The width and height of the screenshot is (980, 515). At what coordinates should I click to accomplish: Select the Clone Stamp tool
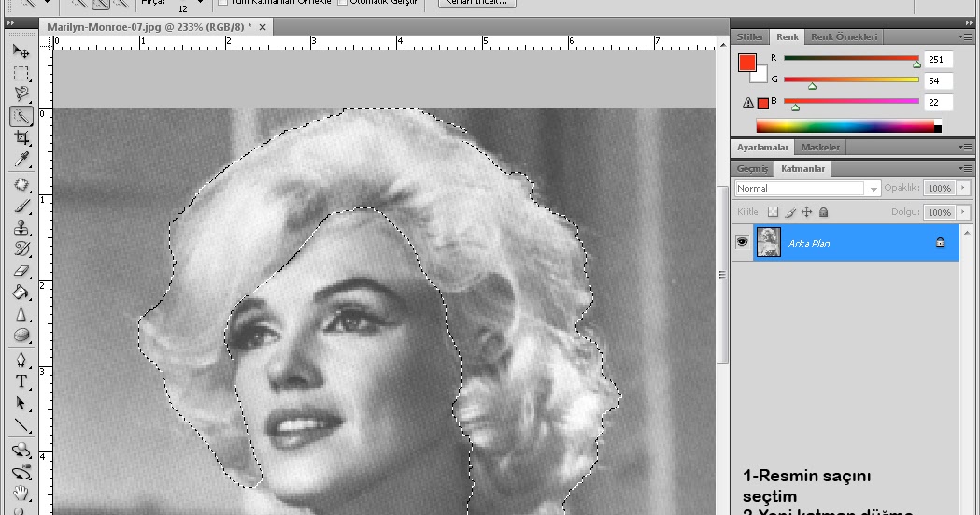coord(21,227)
